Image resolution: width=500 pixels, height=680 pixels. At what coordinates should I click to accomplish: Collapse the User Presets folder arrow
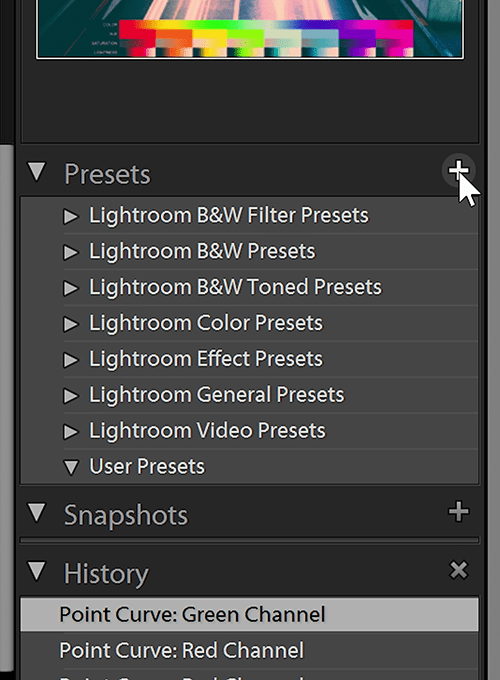coord(71,468)
